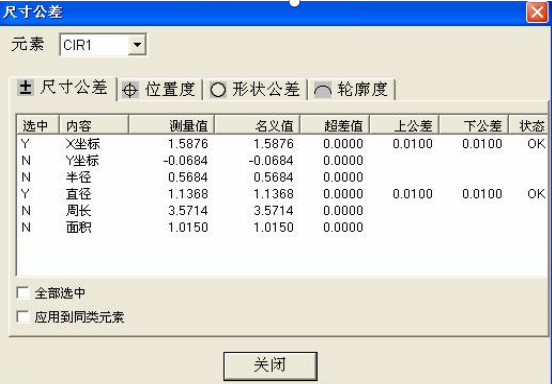Select the 半径 row
Screen dimensions: 552x384
tap(282, 177)
